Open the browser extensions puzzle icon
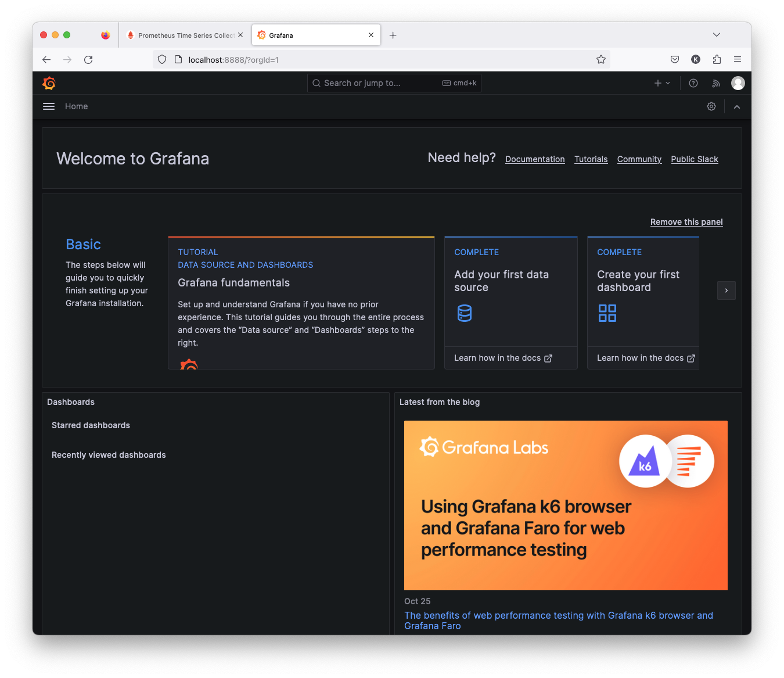 click(x=717, y=59)
